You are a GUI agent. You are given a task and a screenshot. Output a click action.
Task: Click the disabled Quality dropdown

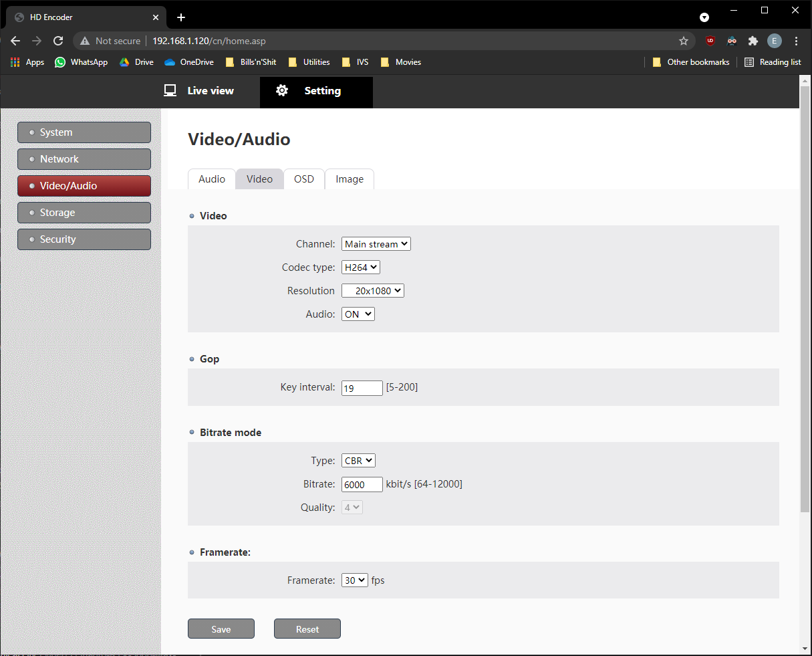coord(352,508)
